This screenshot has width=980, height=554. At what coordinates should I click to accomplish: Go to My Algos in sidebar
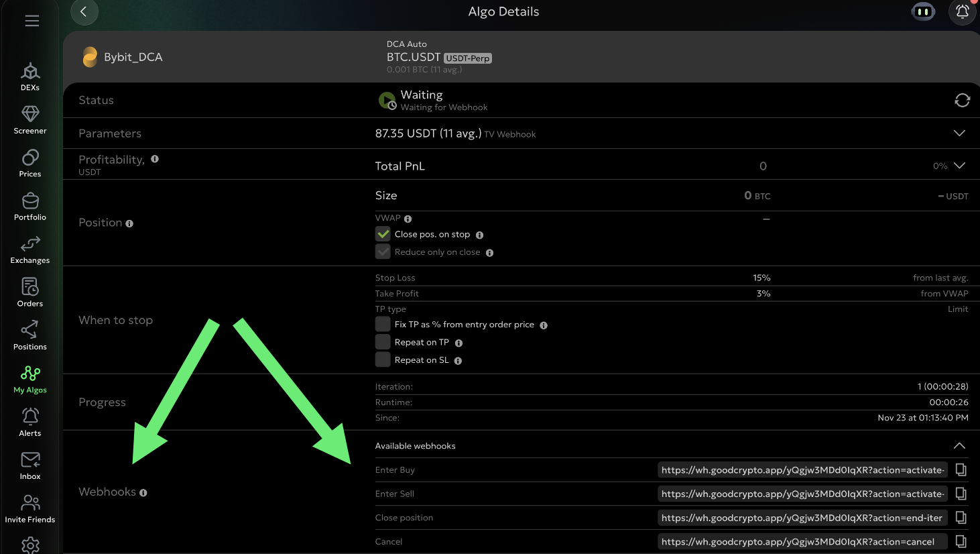(30, 379)
